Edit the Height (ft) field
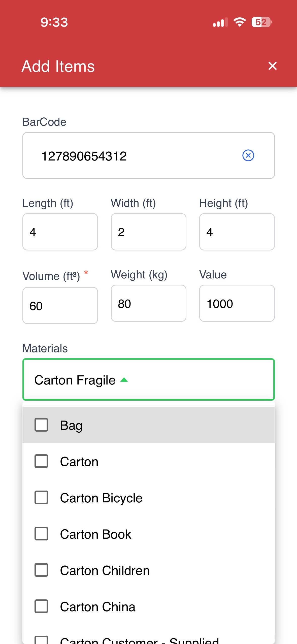297x644 pixels. [x=237, y=232]
